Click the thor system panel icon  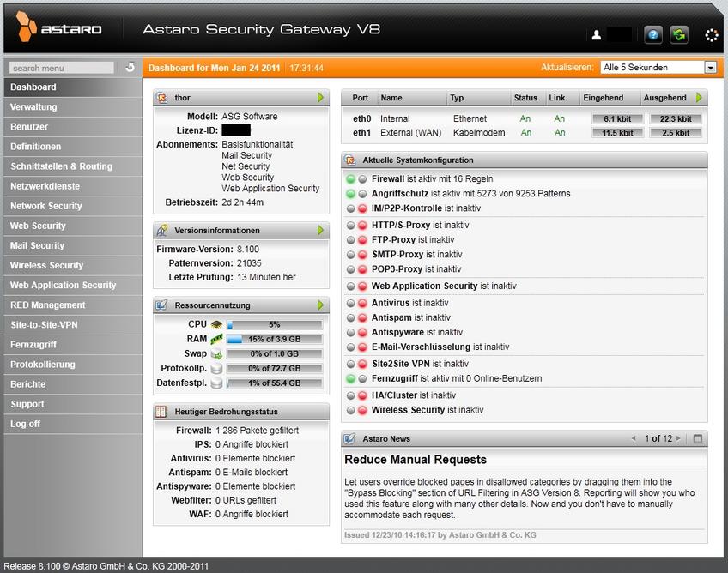tap(161, 98)
